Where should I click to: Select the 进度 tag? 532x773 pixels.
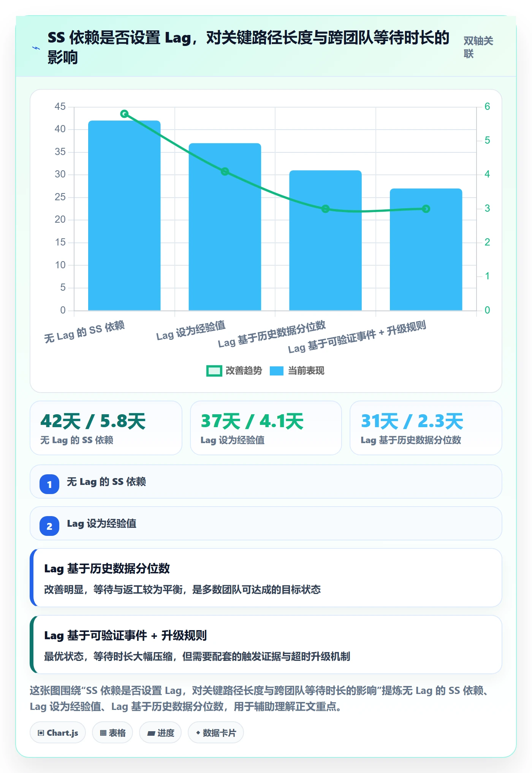[x=160, y=732]
